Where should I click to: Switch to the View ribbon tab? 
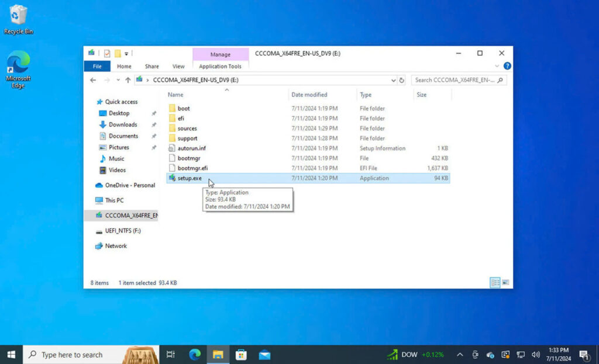pos(178,66)
